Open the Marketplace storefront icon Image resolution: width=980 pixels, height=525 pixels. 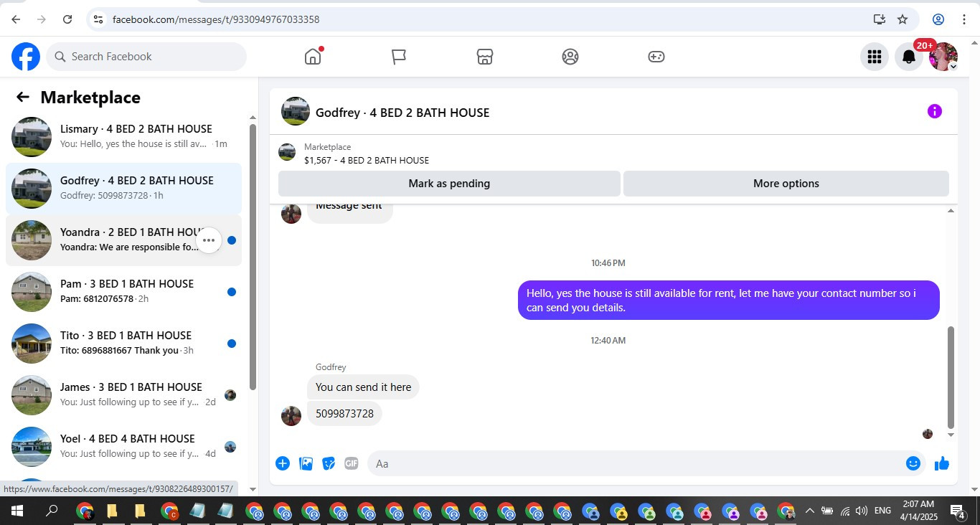[485, 57]
